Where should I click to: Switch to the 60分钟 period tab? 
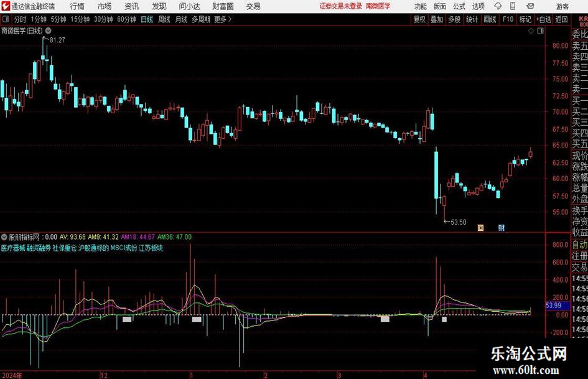127,19
